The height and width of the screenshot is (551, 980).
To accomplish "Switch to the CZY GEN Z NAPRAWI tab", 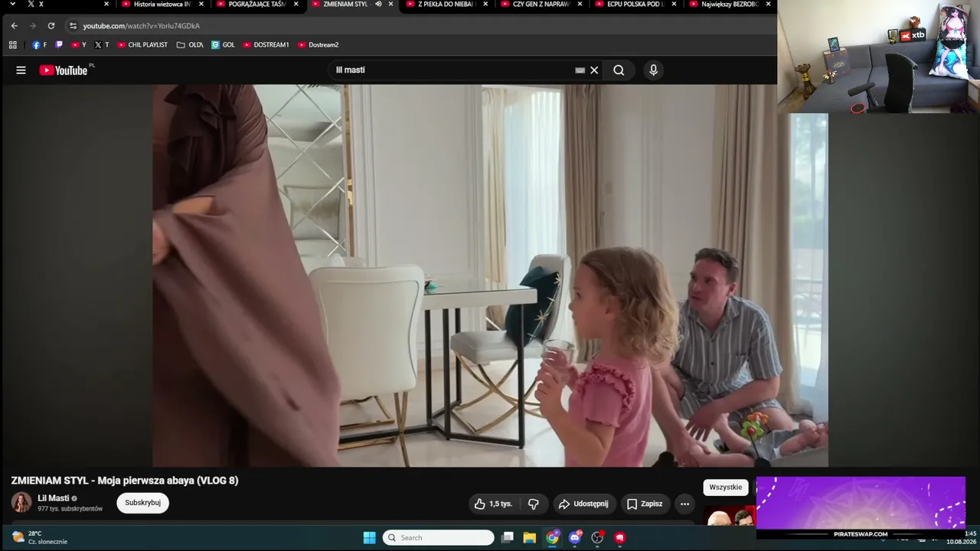I will click(541, 5).
